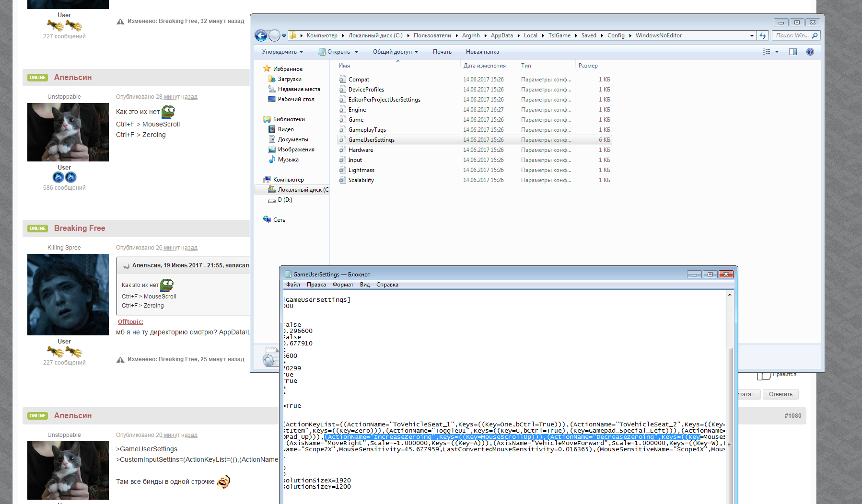Select the Hardware config file icon

tap(342, 150)
